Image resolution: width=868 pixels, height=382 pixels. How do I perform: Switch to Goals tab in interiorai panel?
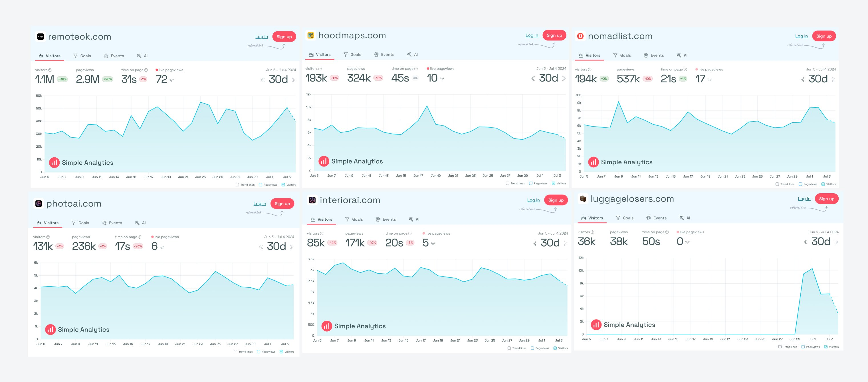point(354,220)
